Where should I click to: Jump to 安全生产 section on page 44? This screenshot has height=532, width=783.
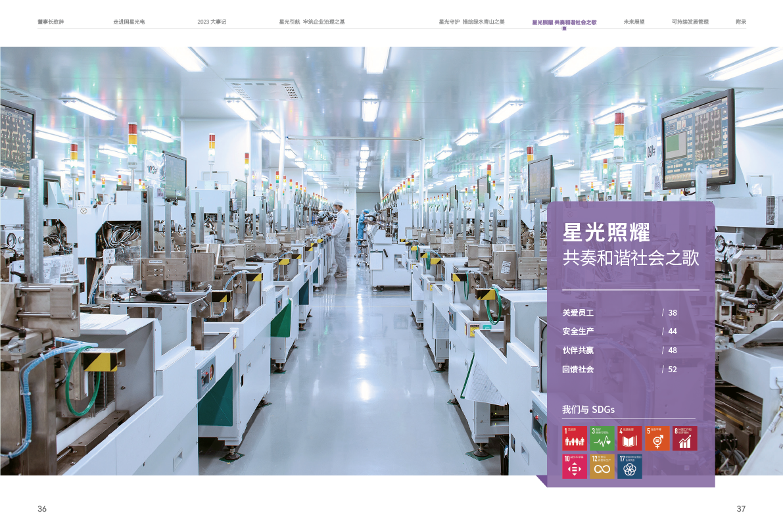[x=578, y=331]
